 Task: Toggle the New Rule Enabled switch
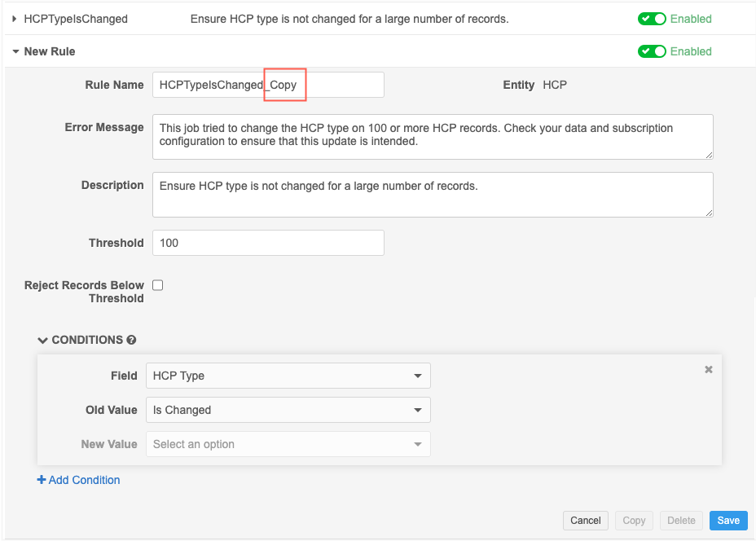click(x=652, y=51)
